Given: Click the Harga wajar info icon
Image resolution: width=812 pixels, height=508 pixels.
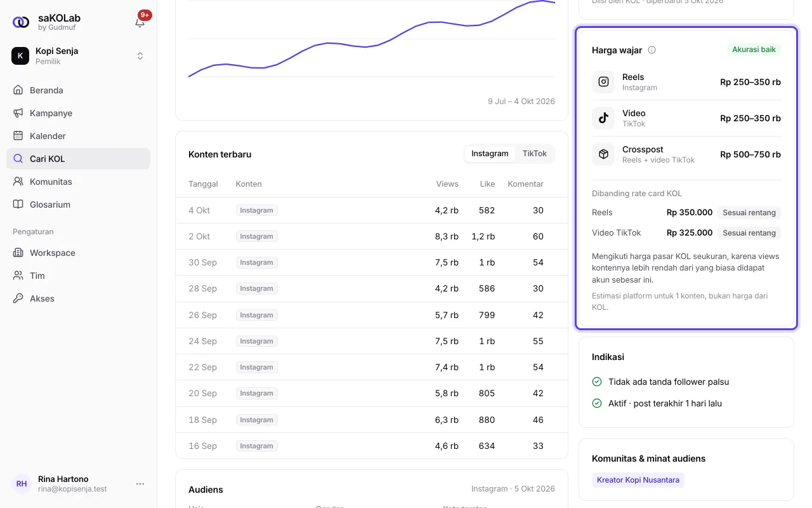Looking at the screenshot, I should click(x=652, y=50).
